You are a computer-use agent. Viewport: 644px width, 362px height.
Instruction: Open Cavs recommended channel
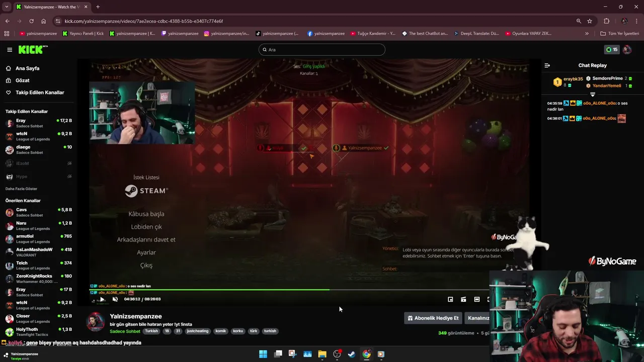pyautogui.click(x=39, y=212)
